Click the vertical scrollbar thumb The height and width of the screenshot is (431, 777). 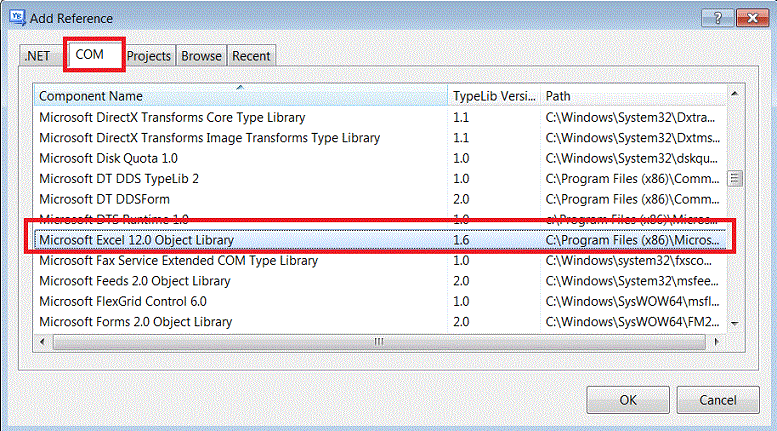tap(734, 178)
